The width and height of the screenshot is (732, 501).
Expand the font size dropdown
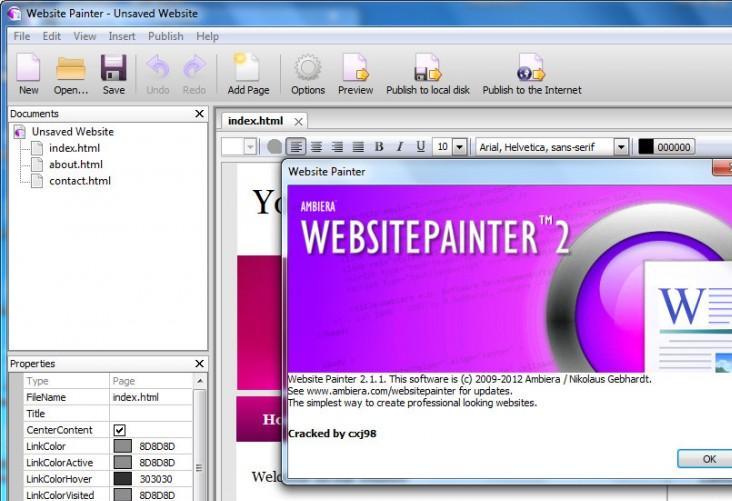point(459,147)
